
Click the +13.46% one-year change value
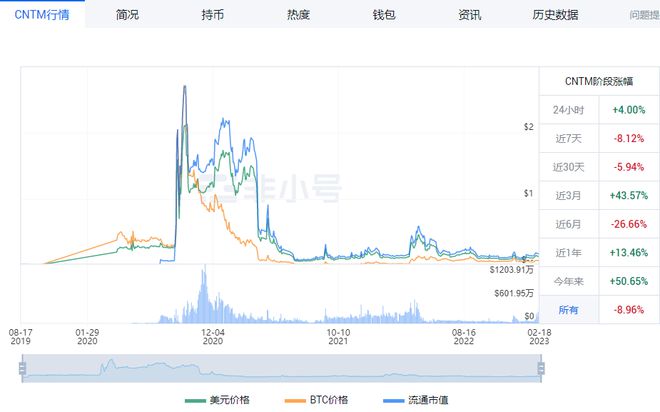tap(629, 253)
